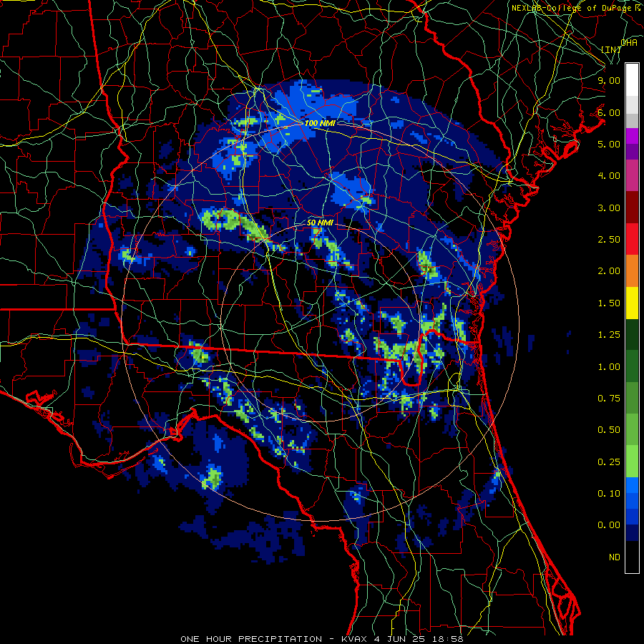Click the 1.00 legend value
The height and width of the screenshot is (644, 644).
click(609, 367)
